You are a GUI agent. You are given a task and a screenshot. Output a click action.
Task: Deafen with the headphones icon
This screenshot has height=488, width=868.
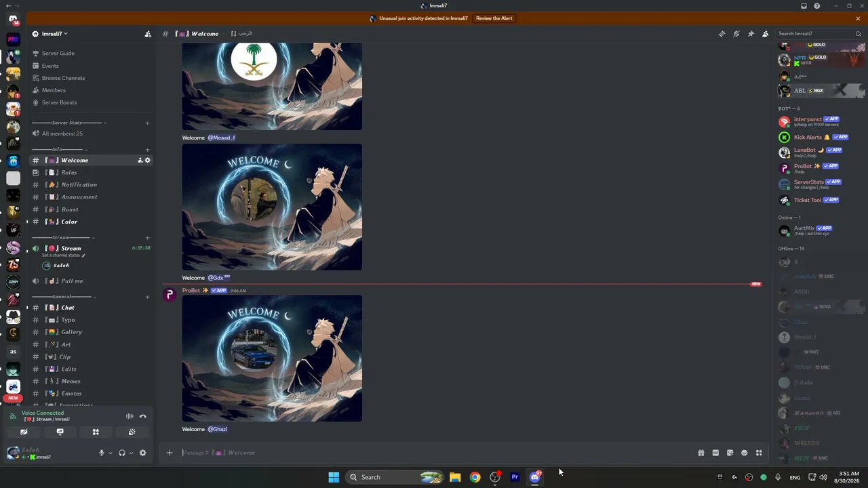point(122,453)
